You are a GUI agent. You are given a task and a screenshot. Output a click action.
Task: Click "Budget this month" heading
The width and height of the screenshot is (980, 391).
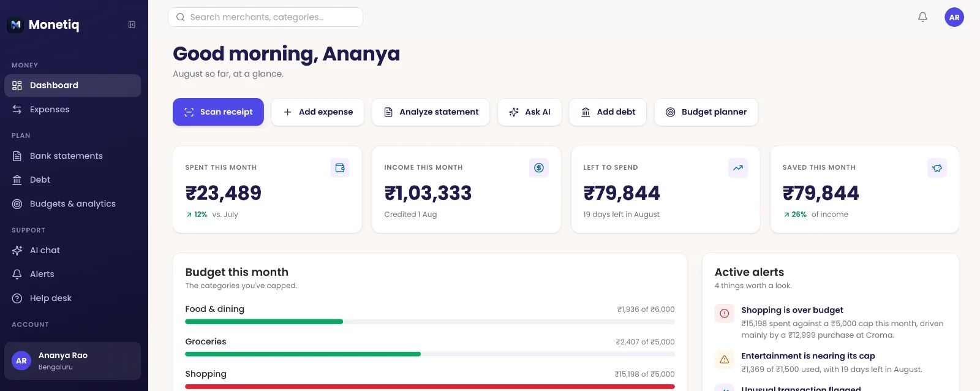(236, 272)
